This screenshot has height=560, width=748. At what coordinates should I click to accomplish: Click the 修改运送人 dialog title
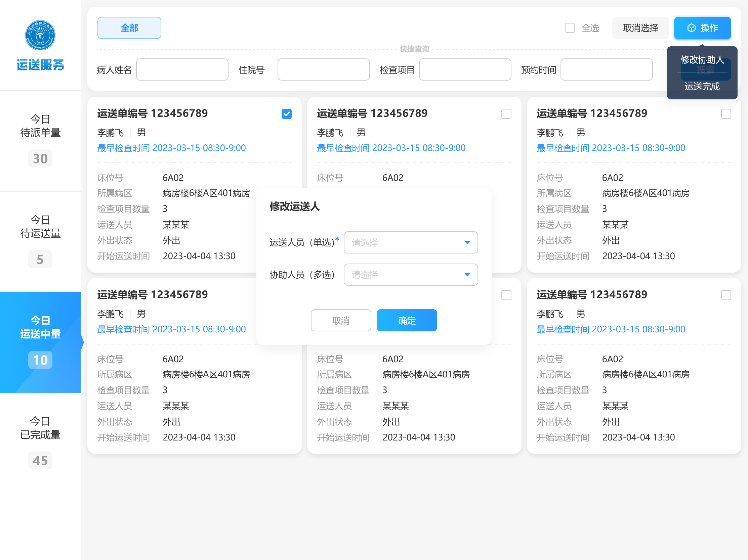tap(295, 206)
